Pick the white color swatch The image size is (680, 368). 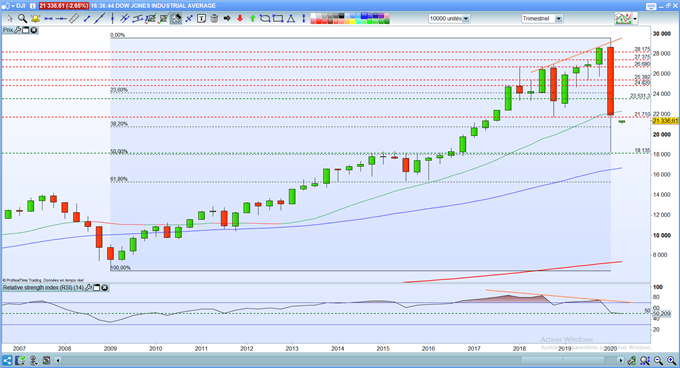(313, 16)
